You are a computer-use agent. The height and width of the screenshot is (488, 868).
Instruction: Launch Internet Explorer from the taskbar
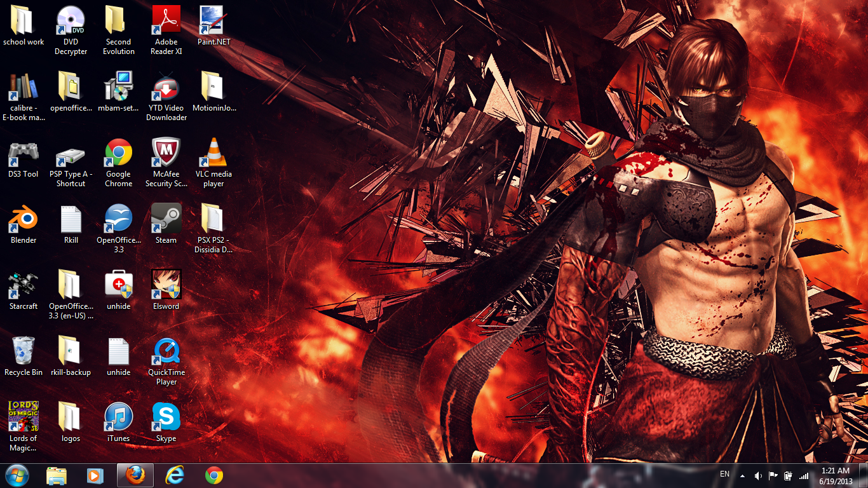174,475
